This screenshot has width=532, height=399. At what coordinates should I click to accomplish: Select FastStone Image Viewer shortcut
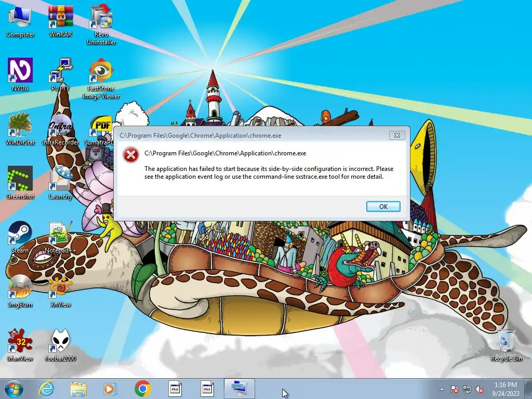coord(101,79)
